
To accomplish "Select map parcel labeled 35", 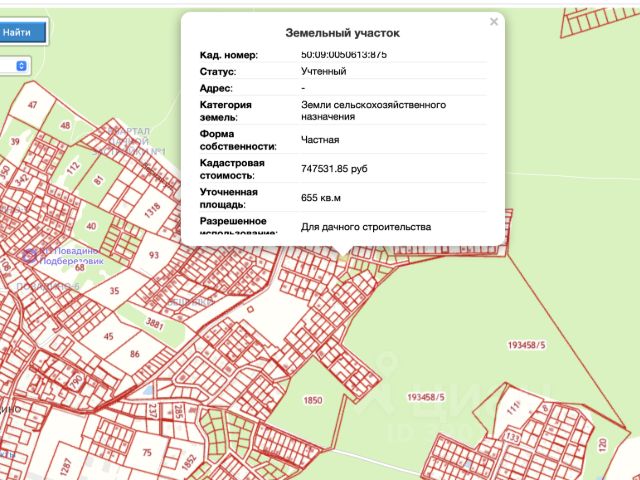I will (x=114, y=291).
